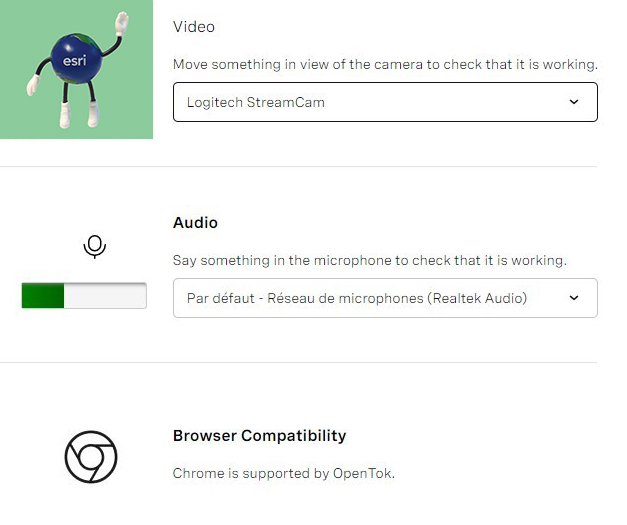
Task: Click the Chrome browser icon
Action: [91, 458]
